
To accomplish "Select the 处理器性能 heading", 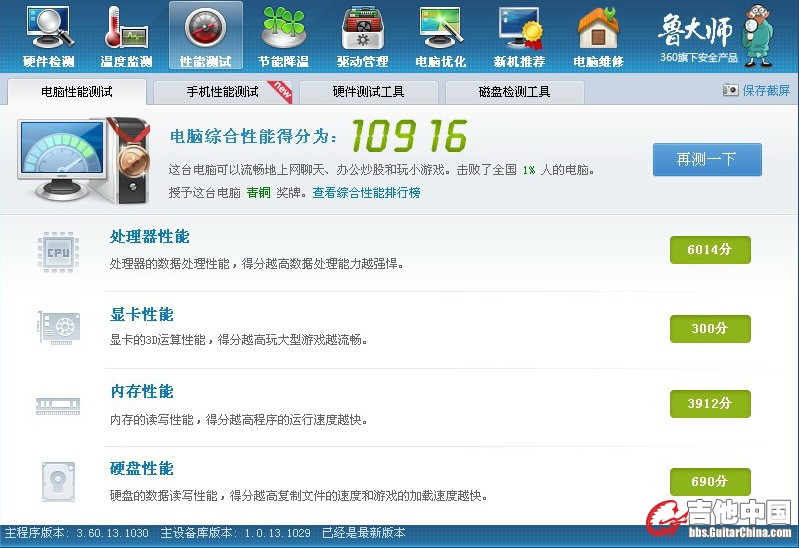I will point(149,237).
